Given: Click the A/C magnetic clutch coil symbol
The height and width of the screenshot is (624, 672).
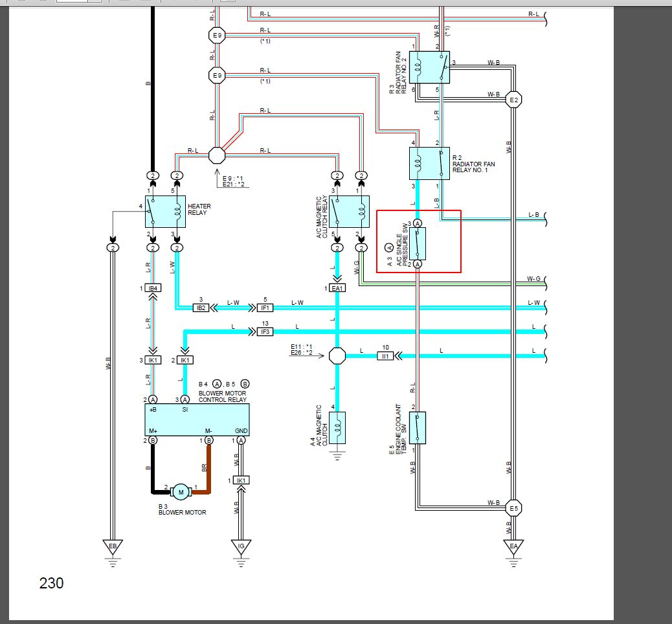Looking at the screenshot, I should [x=337, y=428].
